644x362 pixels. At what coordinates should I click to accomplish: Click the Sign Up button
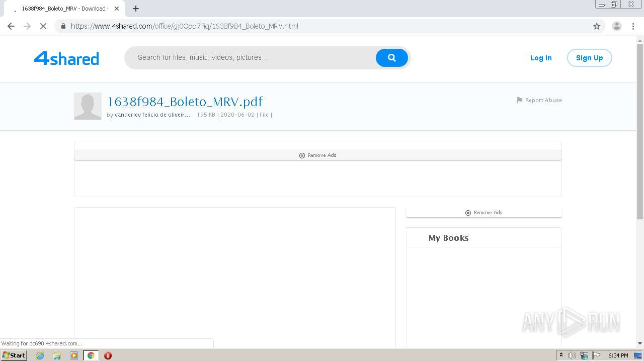(589, 58)
